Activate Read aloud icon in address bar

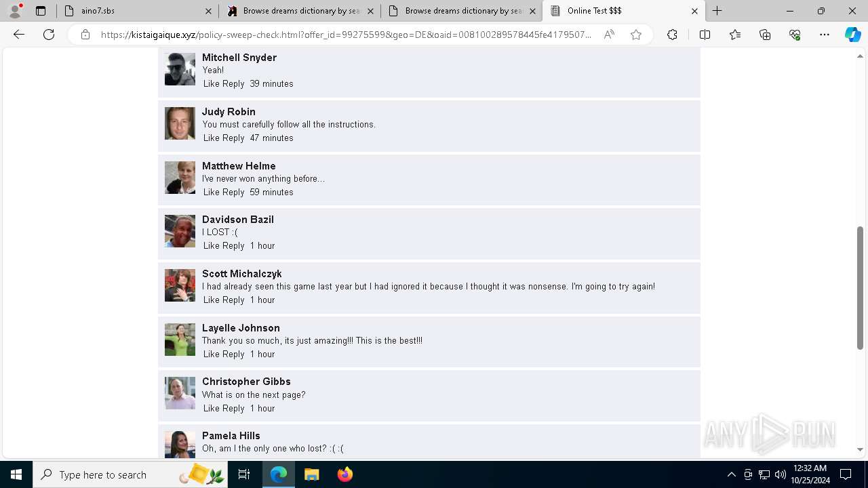(609, 35)
